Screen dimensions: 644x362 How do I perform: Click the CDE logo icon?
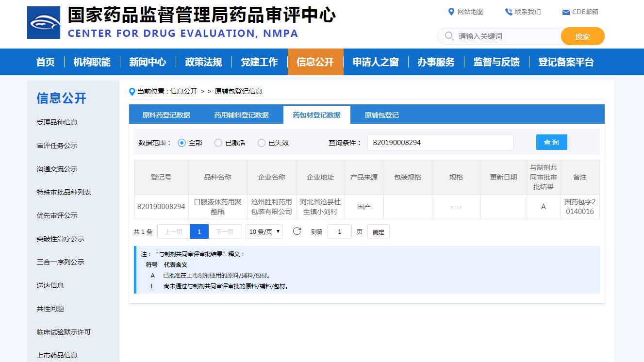[x=44, y=22]
